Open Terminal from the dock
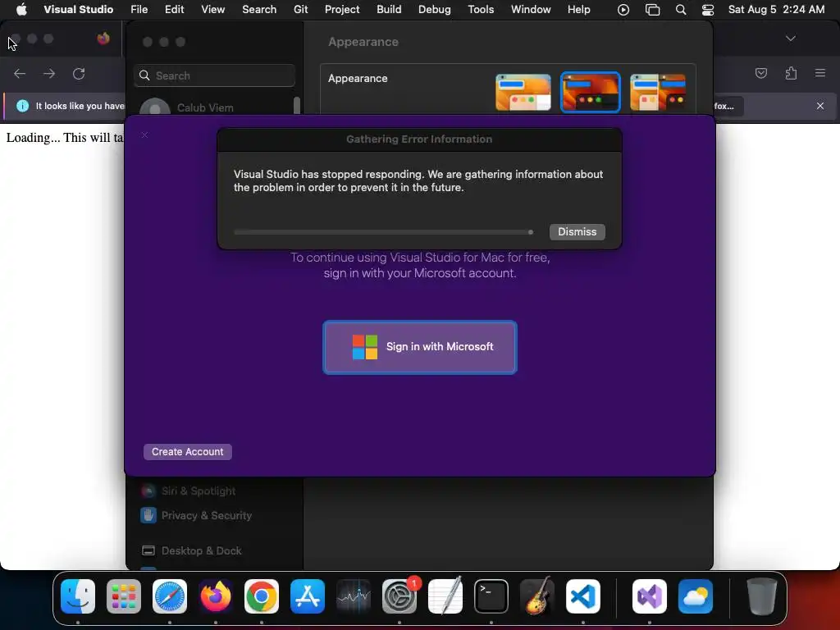The image size is (840, 630). pyautogui.click(x=491, y=596)
